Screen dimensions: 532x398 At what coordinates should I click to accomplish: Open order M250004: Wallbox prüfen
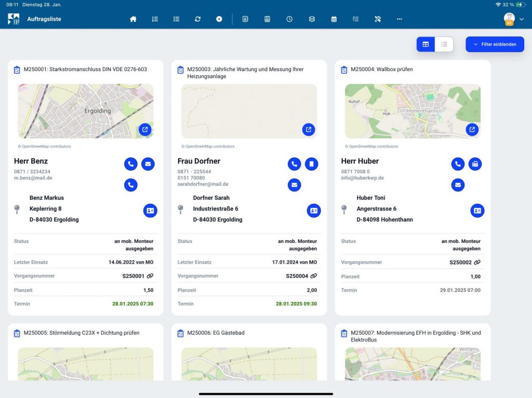point(381,69)
